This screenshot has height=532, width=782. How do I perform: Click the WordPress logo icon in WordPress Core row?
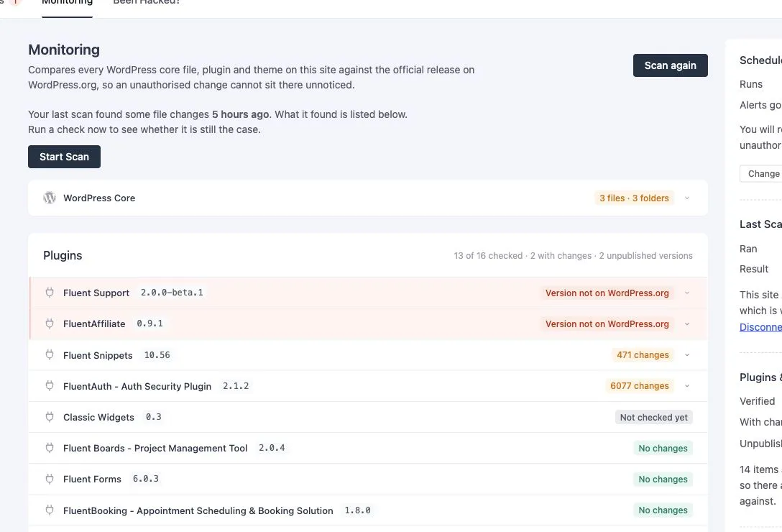pos(50,198)
